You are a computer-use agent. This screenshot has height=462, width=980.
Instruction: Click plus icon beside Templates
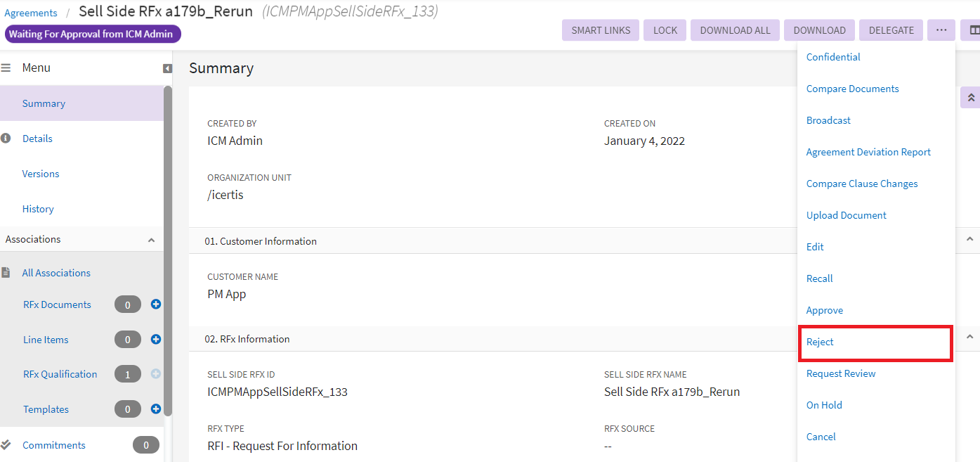pos(156,409)
